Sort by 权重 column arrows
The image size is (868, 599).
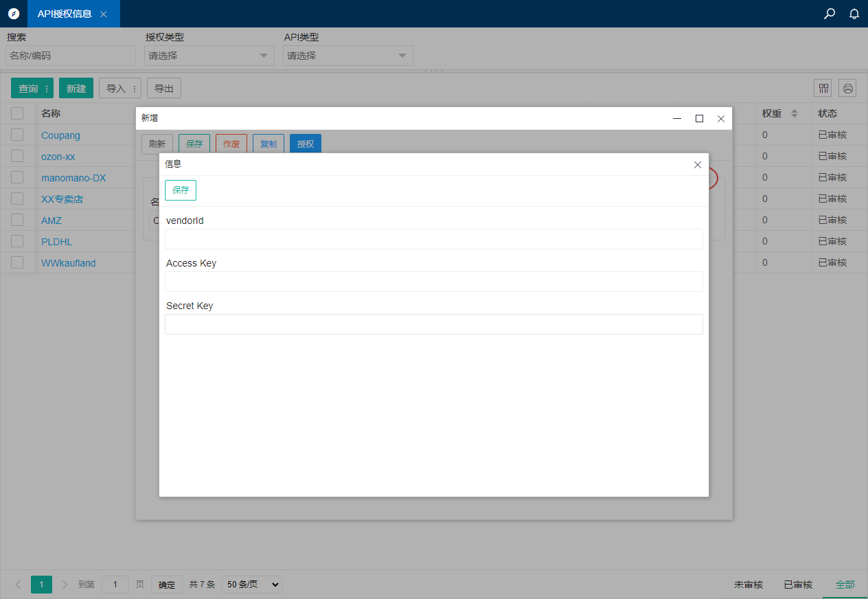click(795, 113)
